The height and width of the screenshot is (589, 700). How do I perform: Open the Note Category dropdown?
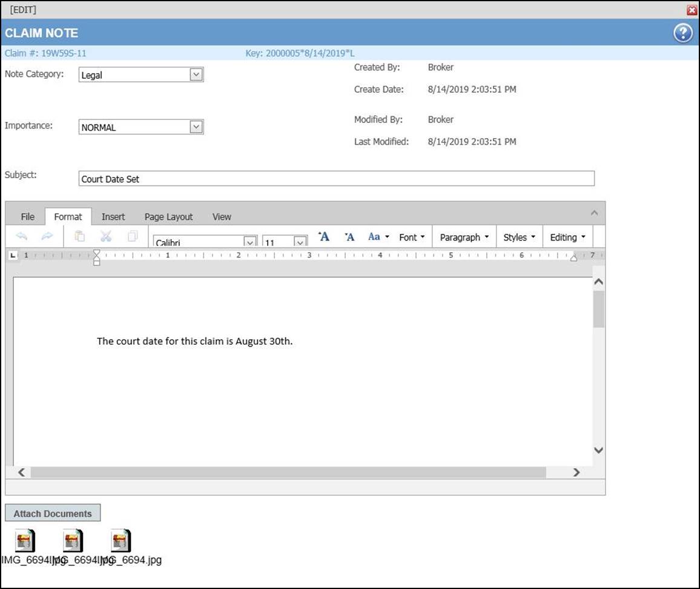pos(196,75)
